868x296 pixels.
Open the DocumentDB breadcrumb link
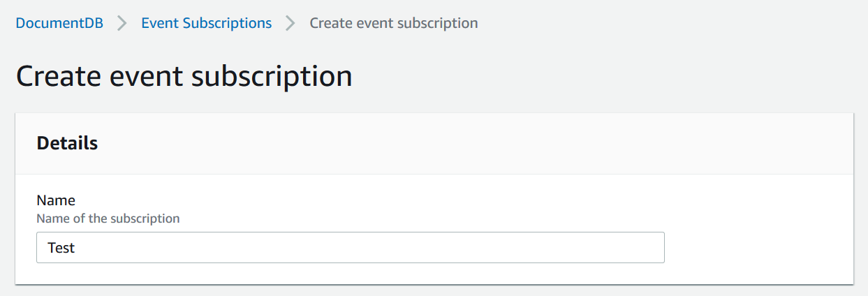coord(59,23)
